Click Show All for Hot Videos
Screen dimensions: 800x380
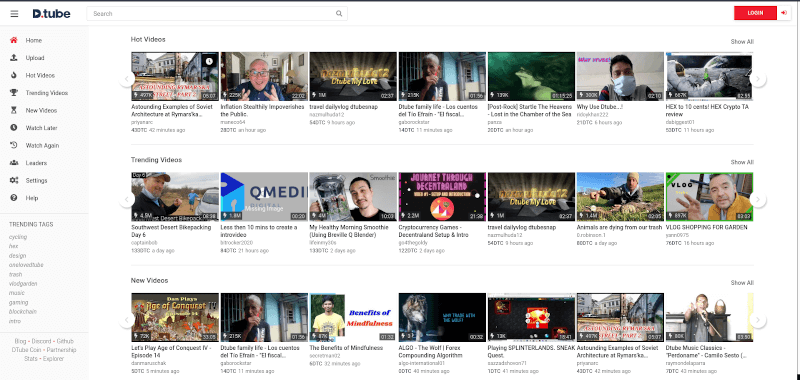[x=742, y=42]
